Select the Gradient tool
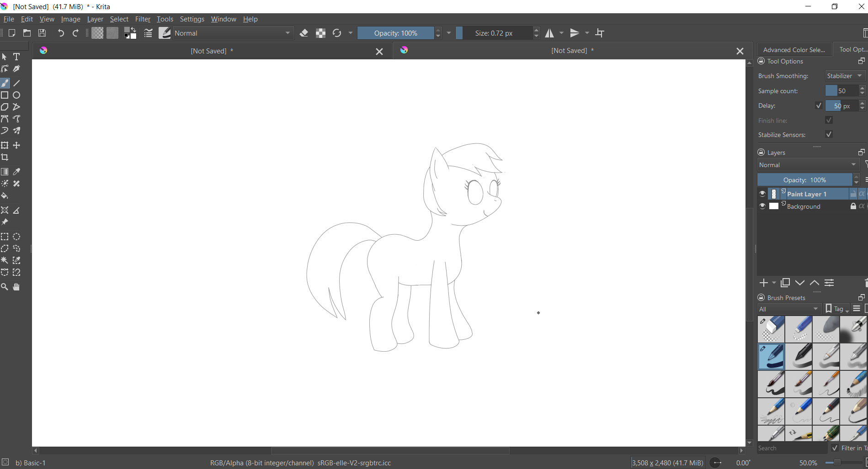The height and width of the screenshot is (469, 868). click(5, 172)
